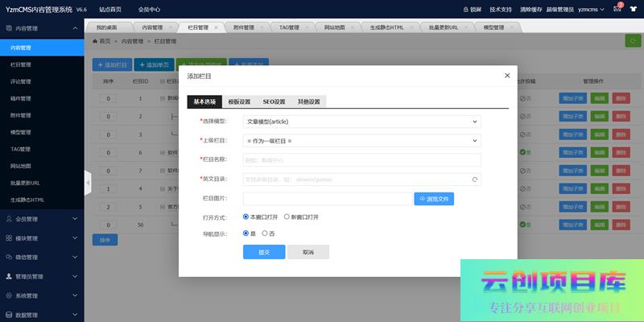644x322 pixels.
Task: Close the 添加栏目 dialog with X
Action: tap(506, 75)
